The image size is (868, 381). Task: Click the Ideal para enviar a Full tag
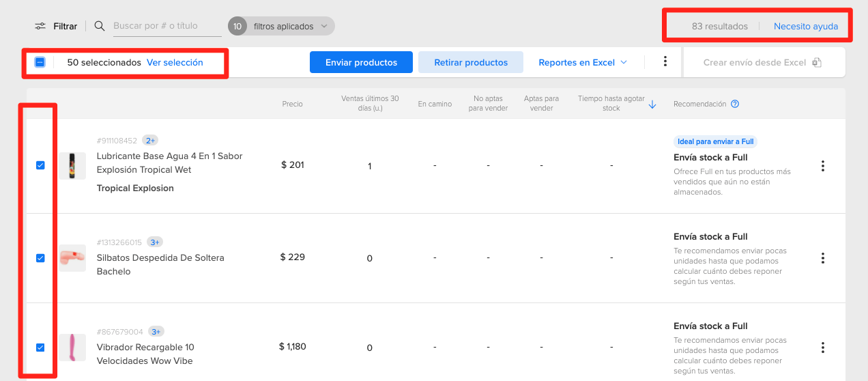click(x=716, y=141)
